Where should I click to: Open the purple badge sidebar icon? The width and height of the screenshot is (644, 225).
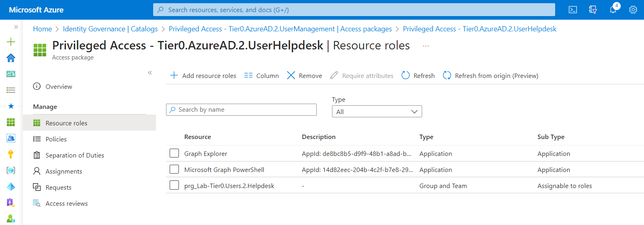coord(11,202)
